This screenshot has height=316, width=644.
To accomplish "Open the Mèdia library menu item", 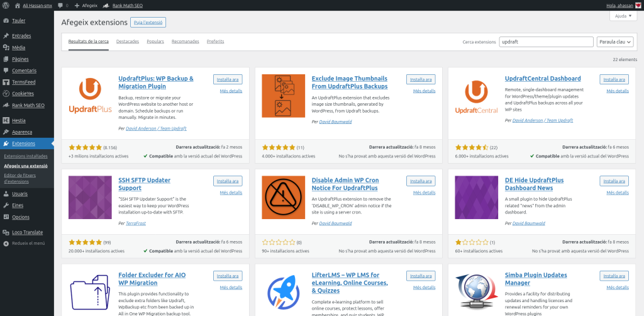I will click(19, 47).
